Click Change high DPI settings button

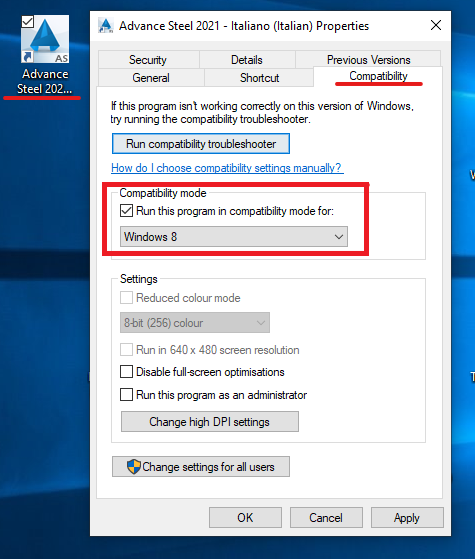(x=210, y=421)
